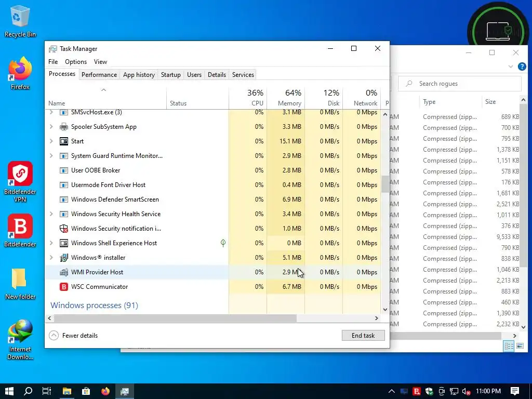This screenshot has height=399, width=532.
Task: Switch to the Performance tab
Action: [99, 75]
